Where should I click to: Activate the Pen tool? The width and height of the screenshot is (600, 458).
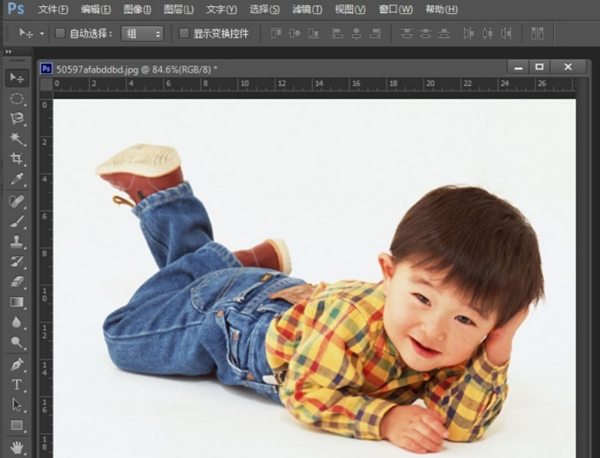click(x=17, y=364)
